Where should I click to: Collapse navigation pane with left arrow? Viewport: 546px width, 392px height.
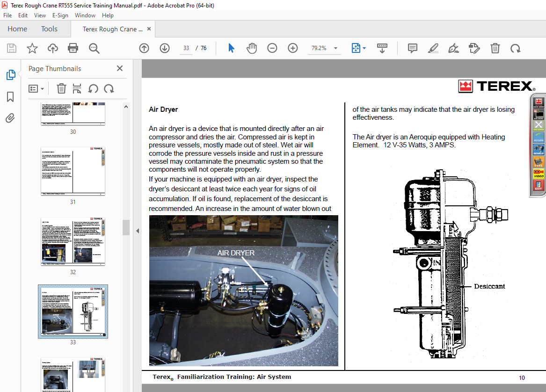(138, 231)
